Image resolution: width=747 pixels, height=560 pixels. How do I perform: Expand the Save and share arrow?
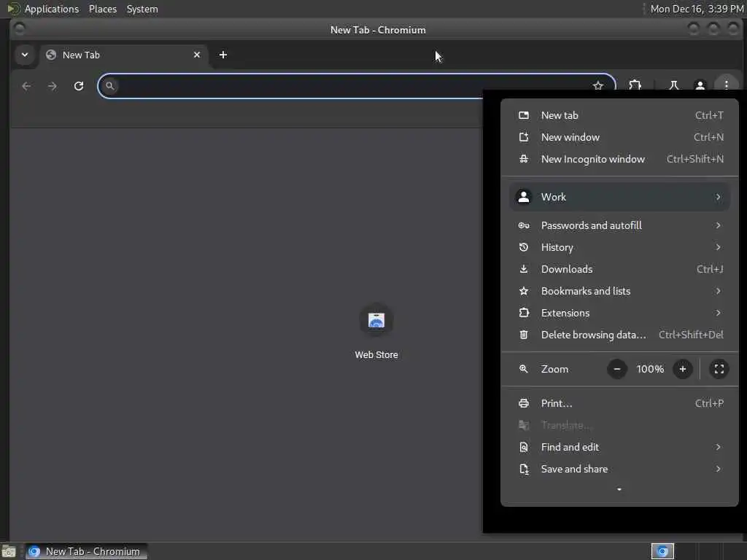[718, 469]
